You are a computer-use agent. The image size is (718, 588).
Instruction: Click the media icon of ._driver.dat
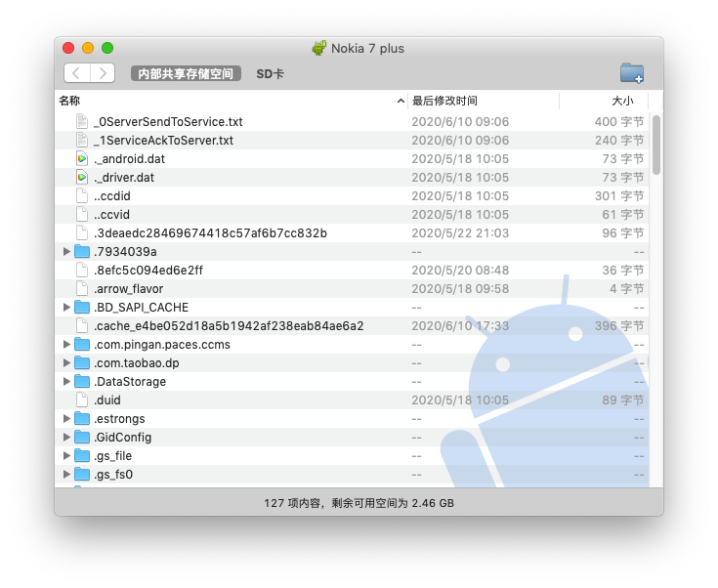click(x=82, y=177)
